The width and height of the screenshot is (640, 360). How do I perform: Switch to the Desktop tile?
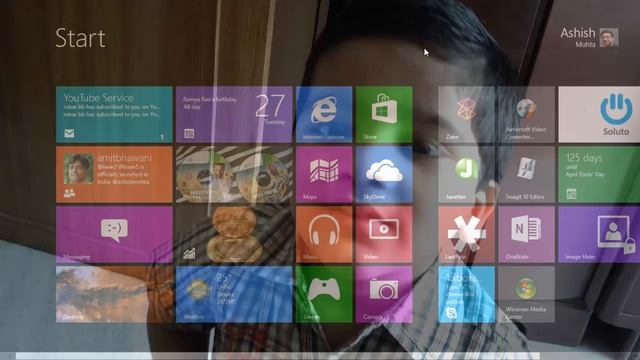(x=114, y=294)
